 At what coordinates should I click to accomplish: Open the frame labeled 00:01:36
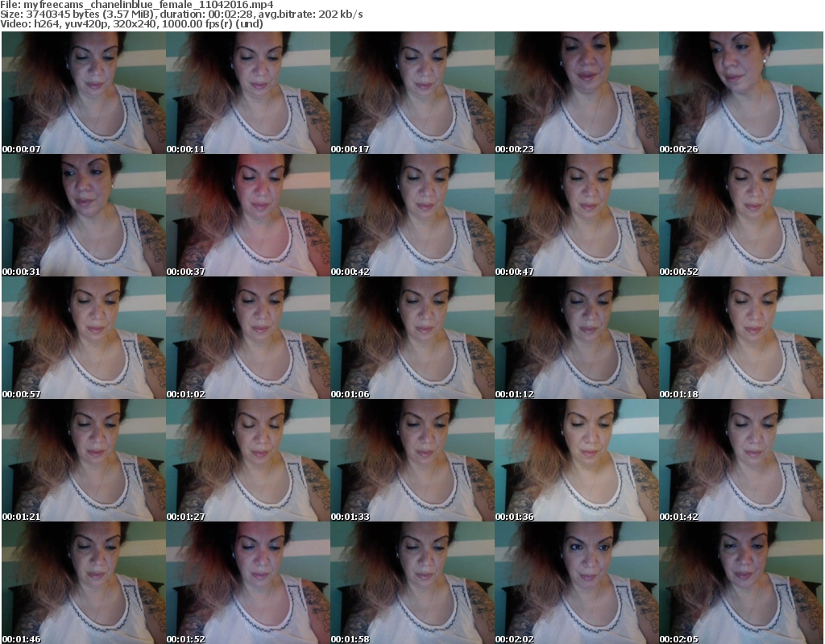coord(576,460)
